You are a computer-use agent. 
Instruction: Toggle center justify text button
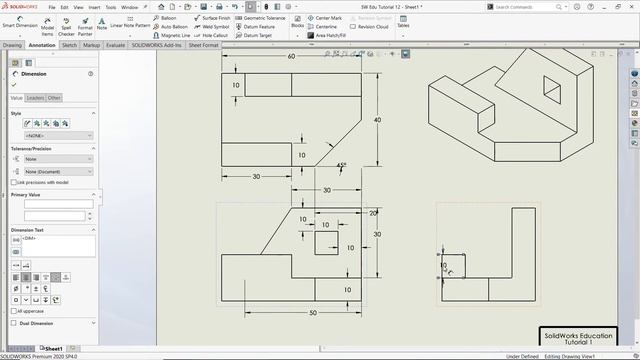pyautogui.click(x=26, y=278)
